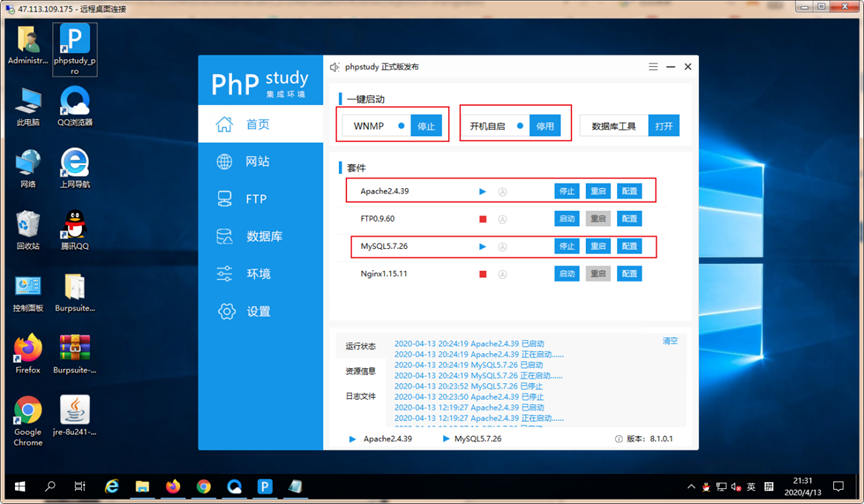The width and height of the screenshot is (864, 504).
Task: Toggle autostart circle for Apache2.4.39
Action: pos(503,192)
